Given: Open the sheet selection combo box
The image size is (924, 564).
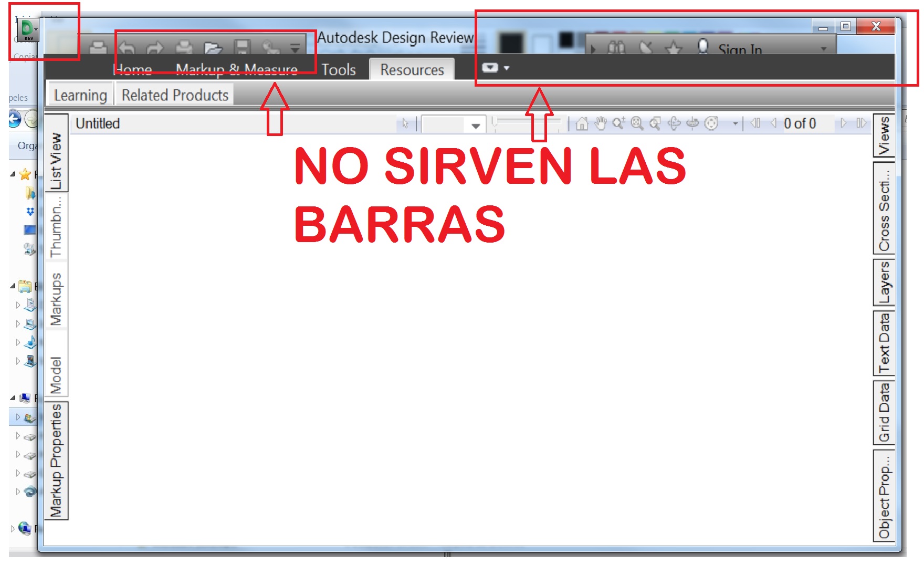Looking at the screenshot, I should click(453, 124).
